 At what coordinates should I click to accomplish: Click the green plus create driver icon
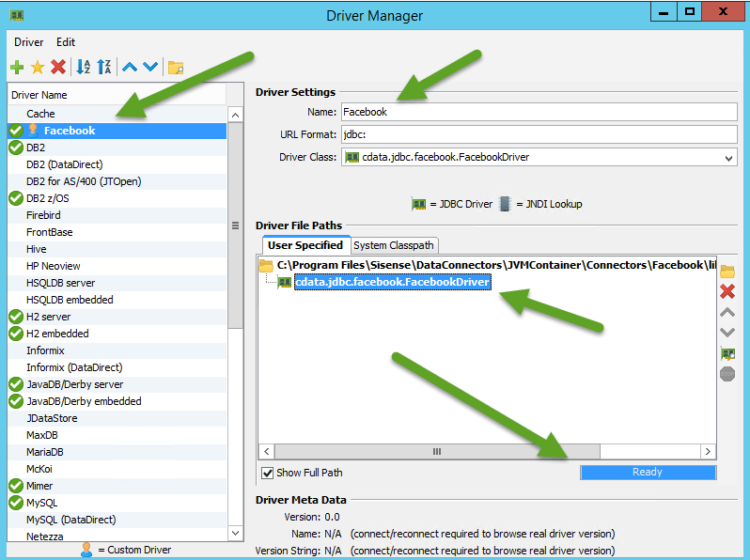pyautogui.click(x=17, y=67)
